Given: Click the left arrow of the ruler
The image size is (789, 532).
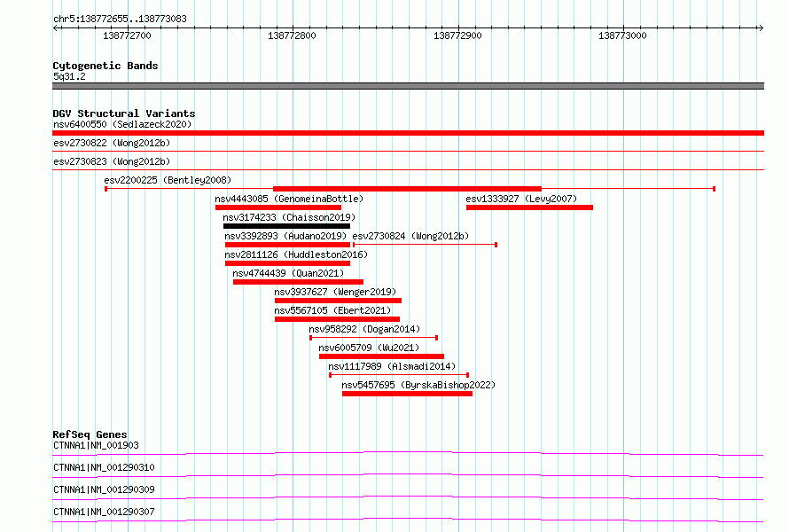Looking at the screenshot, I should tap(56, 27).
